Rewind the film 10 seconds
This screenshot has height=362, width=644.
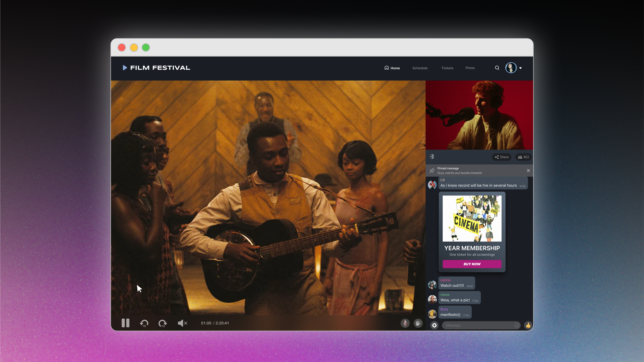point(144,323)
